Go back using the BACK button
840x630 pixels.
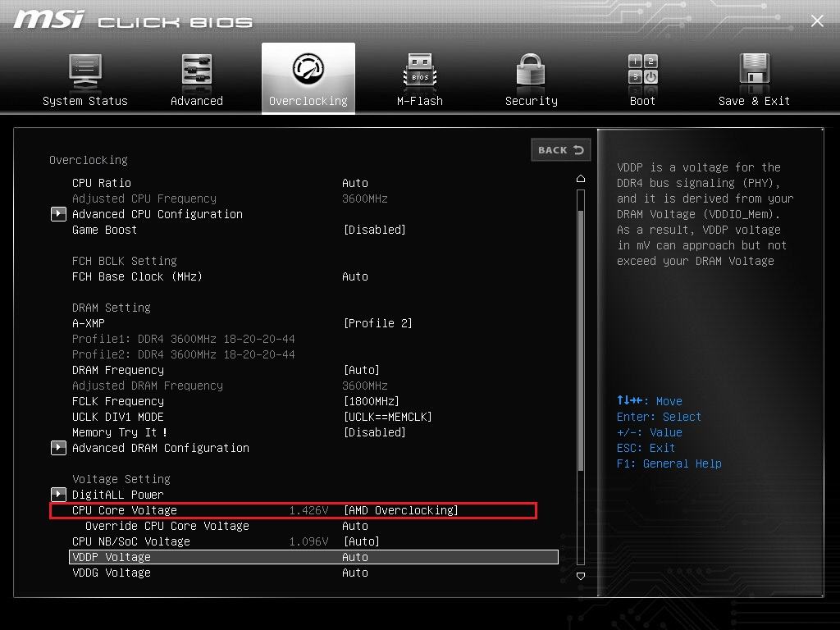point(561,150)
